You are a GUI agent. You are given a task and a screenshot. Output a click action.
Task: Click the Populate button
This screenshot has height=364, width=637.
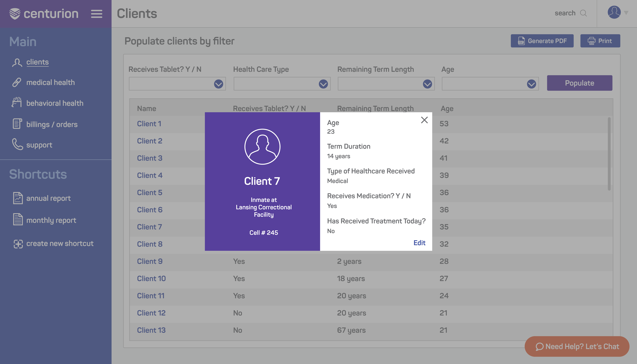point(579,83)
